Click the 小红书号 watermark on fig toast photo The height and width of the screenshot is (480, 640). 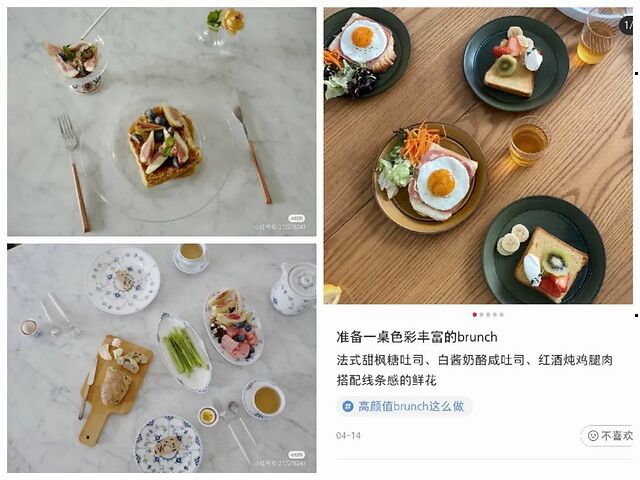coord(280,227)
